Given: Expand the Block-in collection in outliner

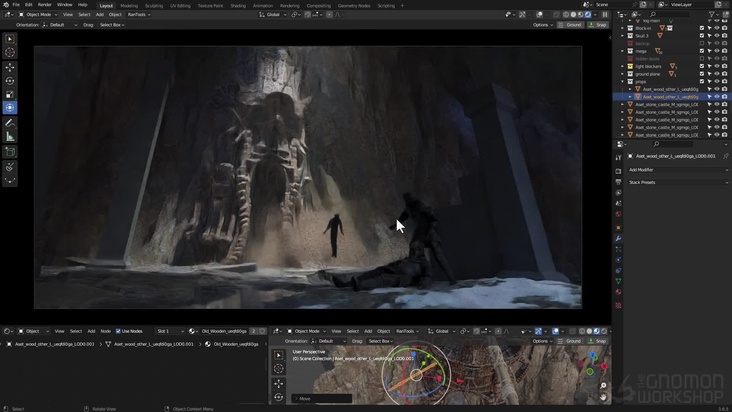Looking at the screenshot, I should (x=622, y=28).
